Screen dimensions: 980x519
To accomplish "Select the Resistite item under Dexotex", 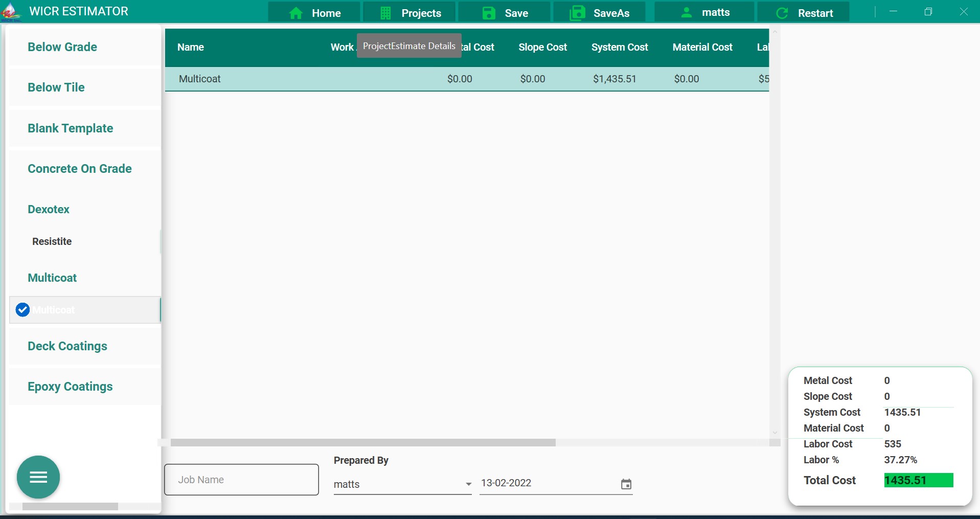I will [x=85, y=241].
